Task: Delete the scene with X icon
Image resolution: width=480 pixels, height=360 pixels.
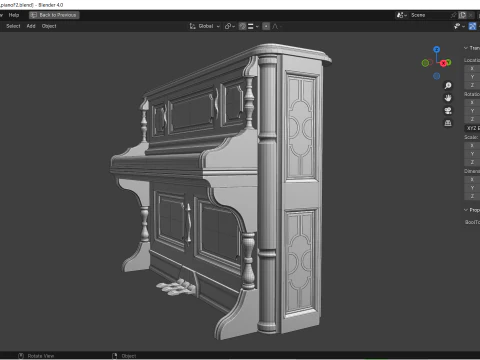Action: click(x=470, y=15)
